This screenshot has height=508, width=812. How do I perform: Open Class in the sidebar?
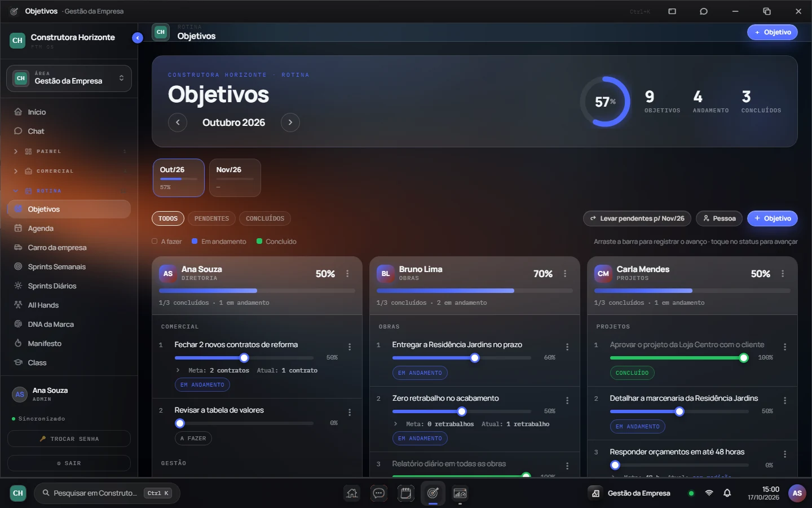coord(69,362)
